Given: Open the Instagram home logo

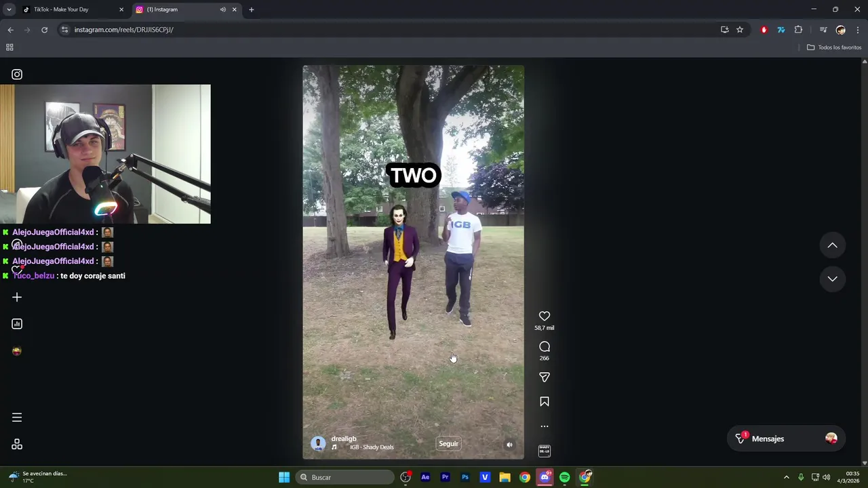Looking at the screenshot, I should click(17, 75).
